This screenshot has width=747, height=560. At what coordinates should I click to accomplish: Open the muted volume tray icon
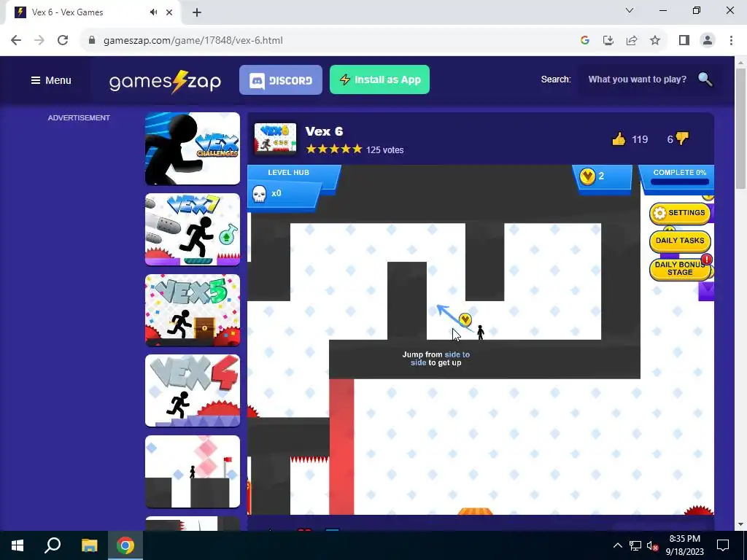coord(653,545)
